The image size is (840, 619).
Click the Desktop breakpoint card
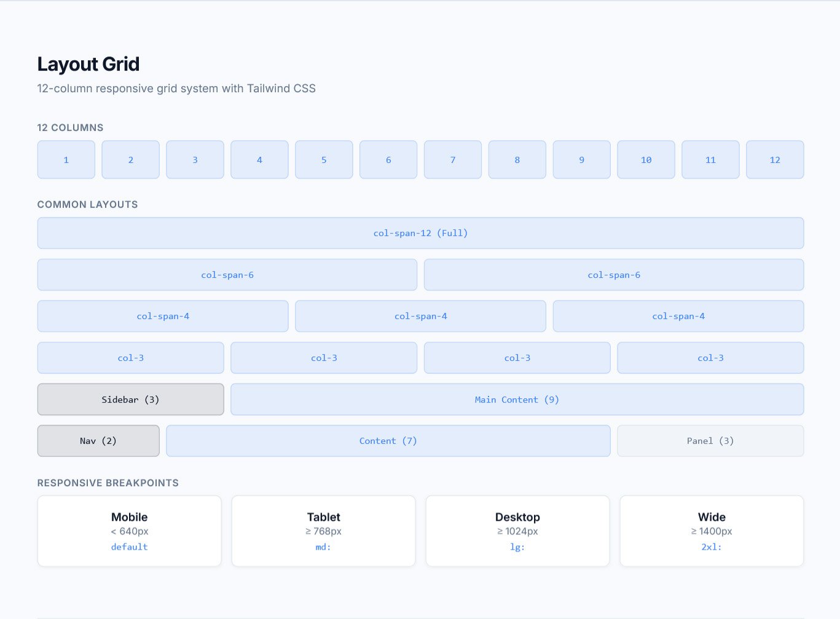[517, 530]
